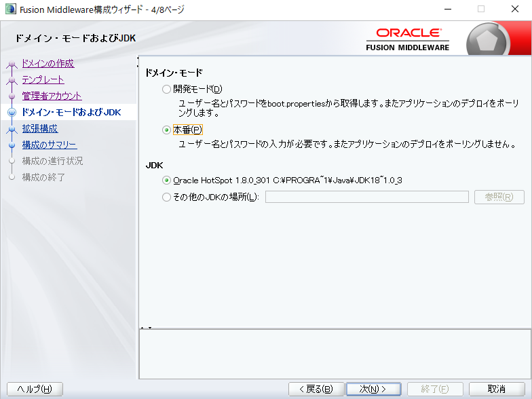Image resolution: width=532 pixels, height=399 pixels.
Task: Go to the ドメインの作成 step link
Action: tap(47, 64)
